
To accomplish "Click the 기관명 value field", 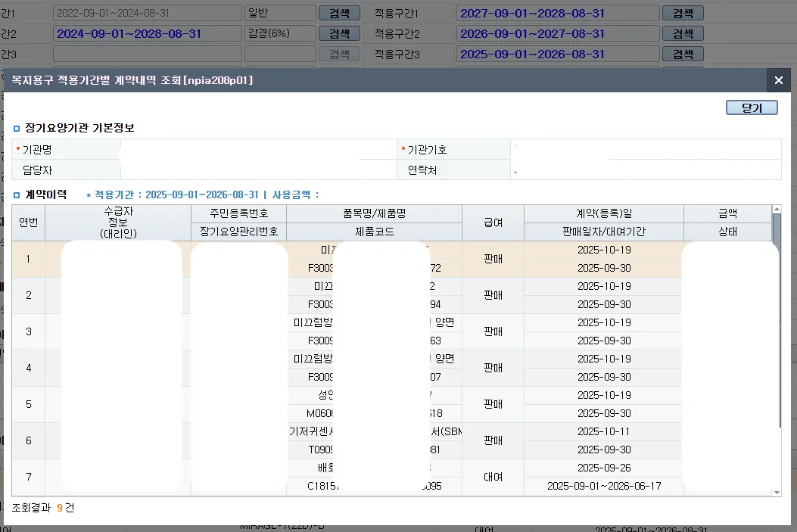I will coord(257,150).
